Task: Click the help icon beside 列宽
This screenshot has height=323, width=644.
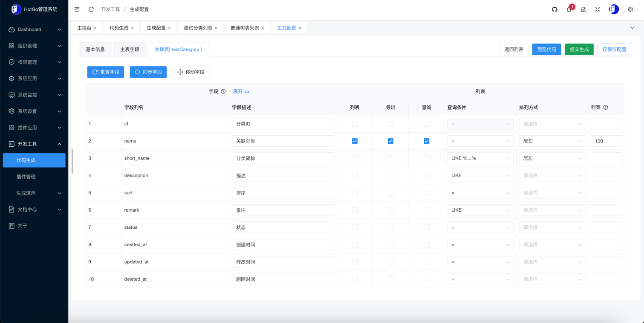Action: pos(606,108)
